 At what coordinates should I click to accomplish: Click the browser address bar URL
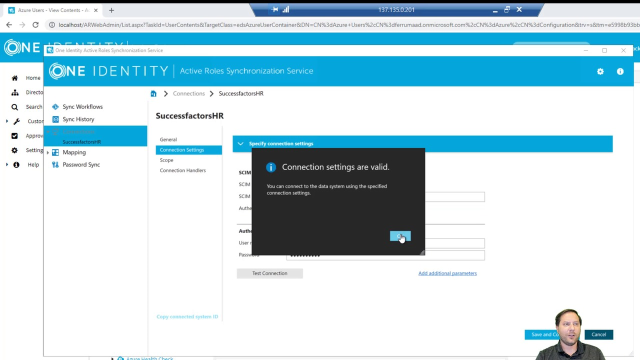[x=349, y=25]
